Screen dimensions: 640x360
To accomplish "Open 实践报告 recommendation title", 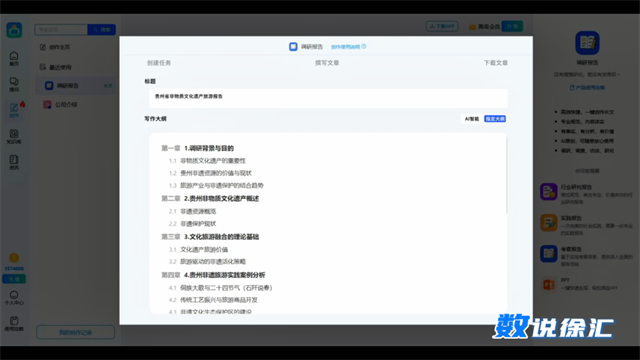I will tap(571, 218).
